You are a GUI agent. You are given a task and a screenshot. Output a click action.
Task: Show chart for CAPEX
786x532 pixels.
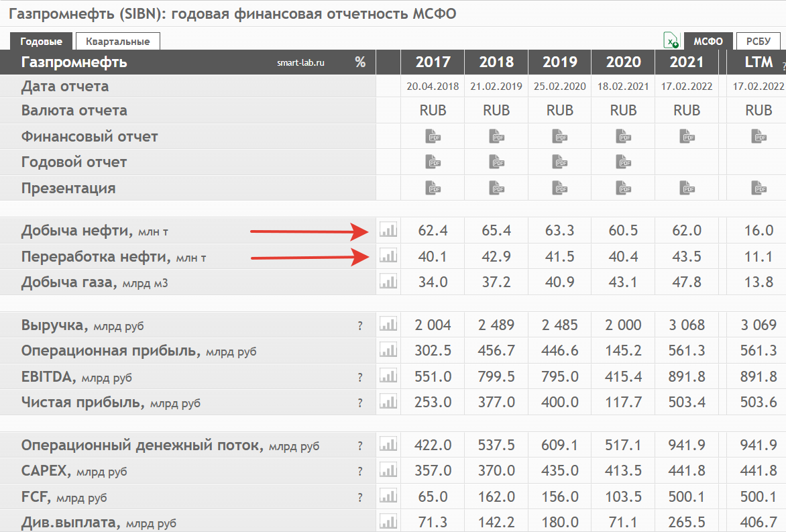coord(388,470)
